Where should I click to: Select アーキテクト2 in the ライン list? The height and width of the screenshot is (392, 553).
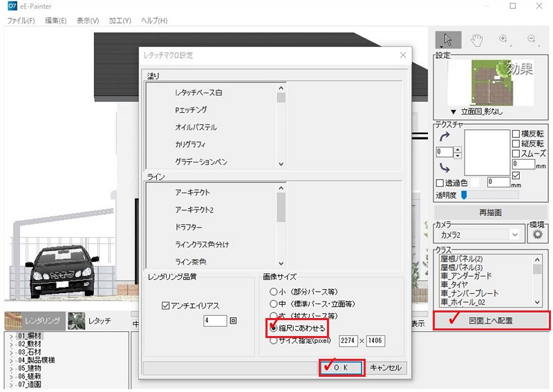(194, 210)
